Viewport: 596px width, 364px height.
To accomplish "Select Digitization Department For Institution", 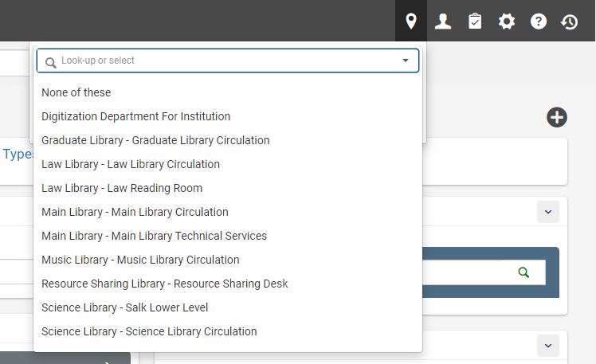I will 135,116.
